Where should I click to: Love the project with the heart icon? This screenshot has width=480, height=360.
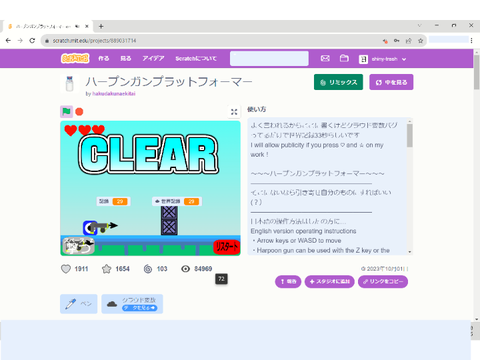coord(66,269)
